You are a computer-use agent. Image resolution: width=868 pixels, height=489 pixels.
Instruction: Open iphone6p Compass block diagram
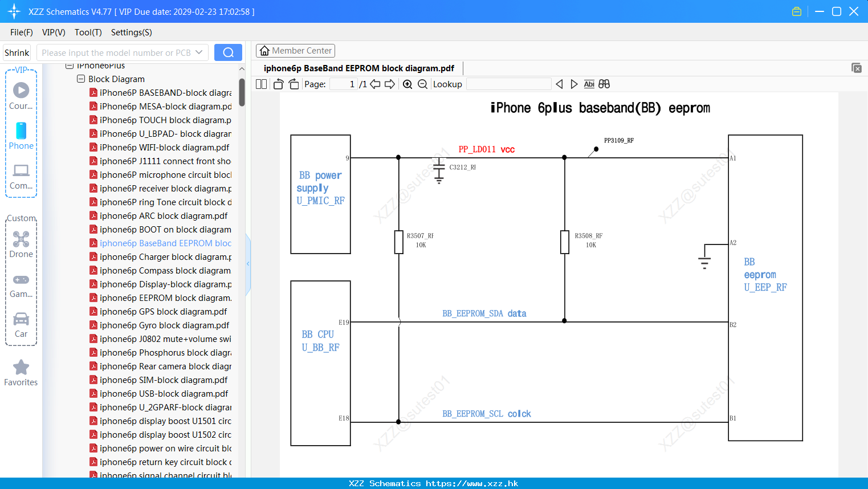161,270
